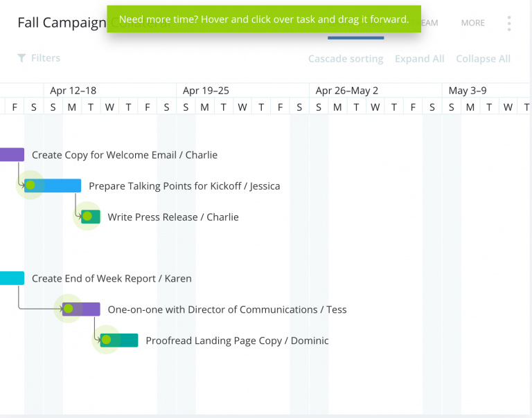This screenshot has width=532, height=418.
Task: Collapse All tasks in the chart
Action: 483,59
